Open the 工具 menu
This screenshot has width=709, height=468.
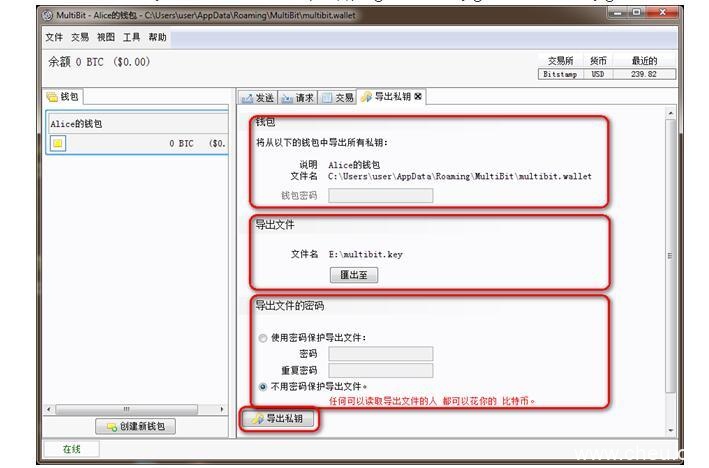(132, 37)
